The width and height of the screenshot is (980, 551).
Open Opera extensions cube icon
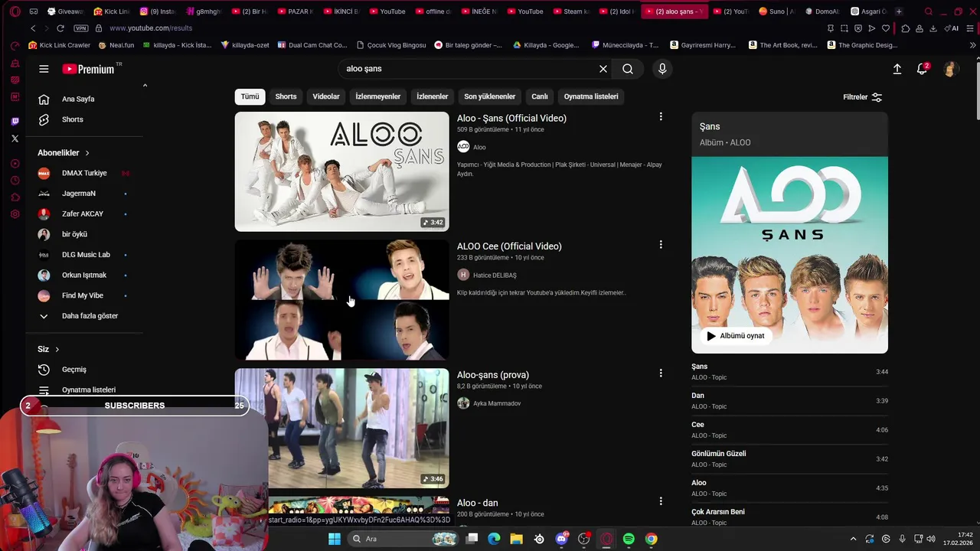coord(906,28)
